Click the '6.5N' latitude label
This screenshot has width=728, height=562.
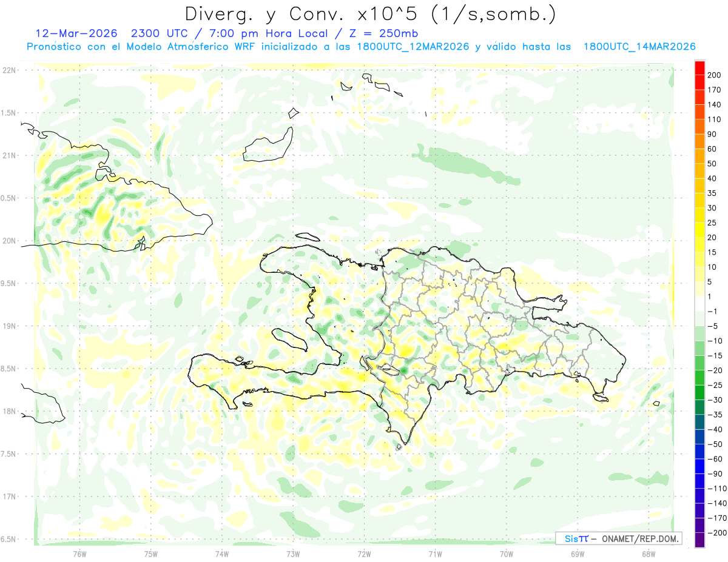(8, 539)
